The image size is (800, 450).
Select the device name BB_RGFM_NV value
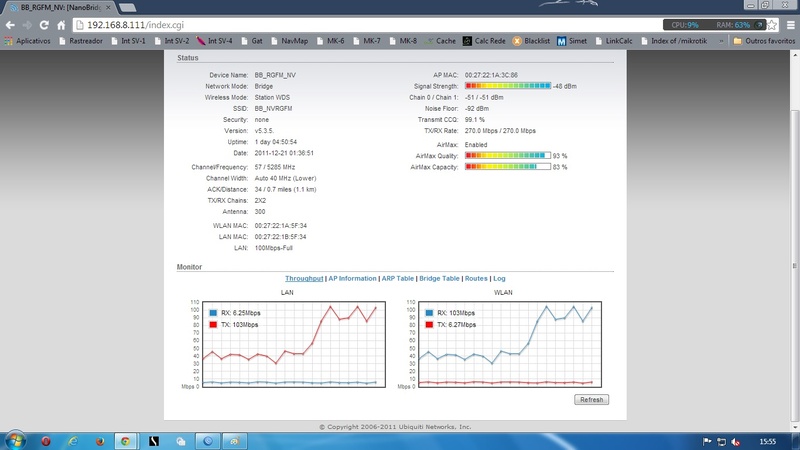[275, 75]
